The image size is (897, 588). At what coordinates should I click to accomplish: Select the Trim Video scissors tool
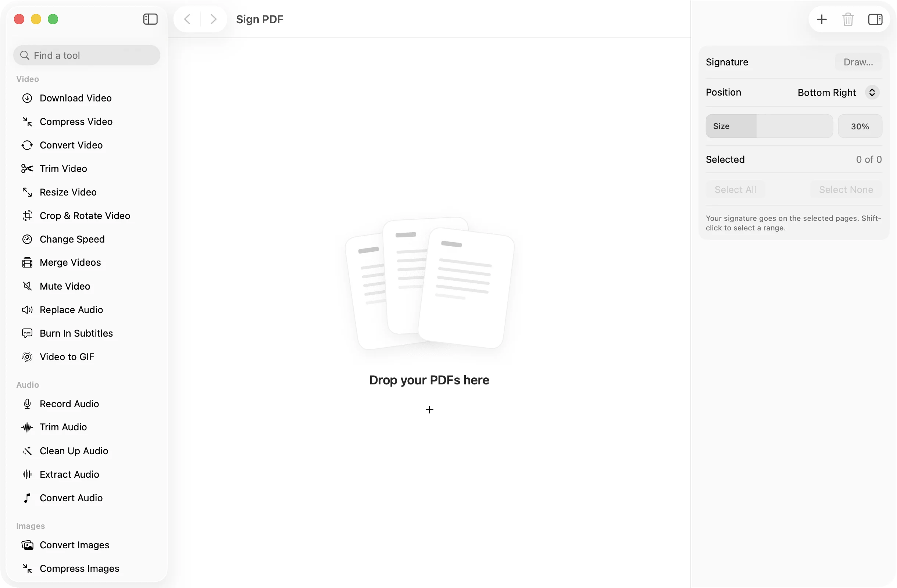(87, 169)
